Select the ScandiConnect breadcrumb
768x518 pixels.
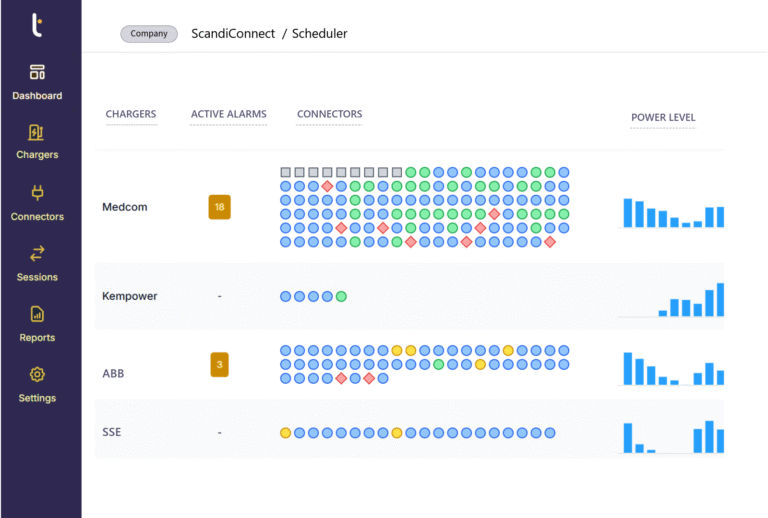pyautogui.click(x=233, y=34)
